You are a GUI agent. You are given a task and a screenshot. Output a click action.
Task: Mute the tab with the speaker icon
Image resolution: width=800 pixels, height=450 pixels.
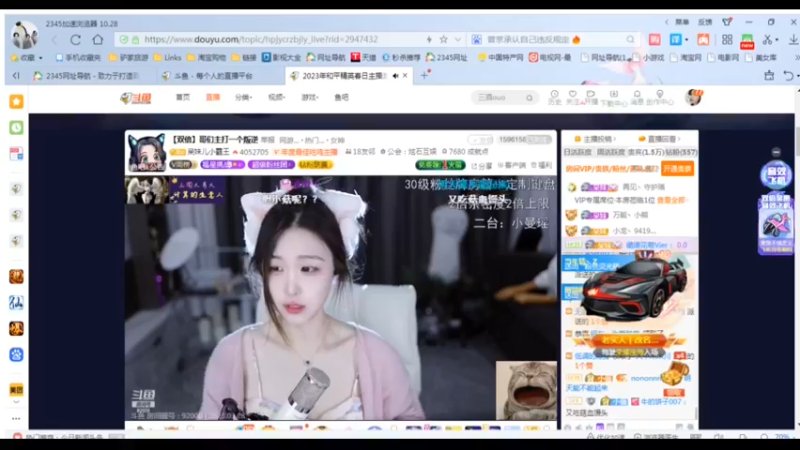395,76
